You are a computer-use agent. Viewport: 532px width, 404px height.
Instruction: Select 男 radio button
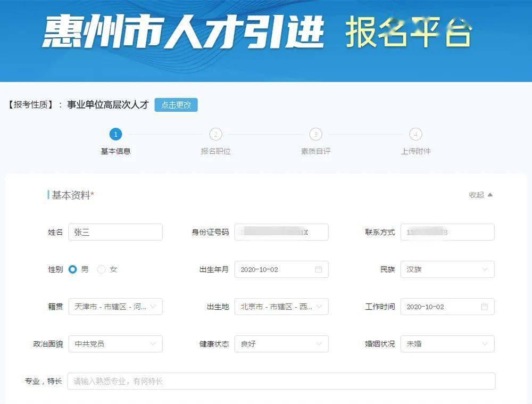point(73,269)
